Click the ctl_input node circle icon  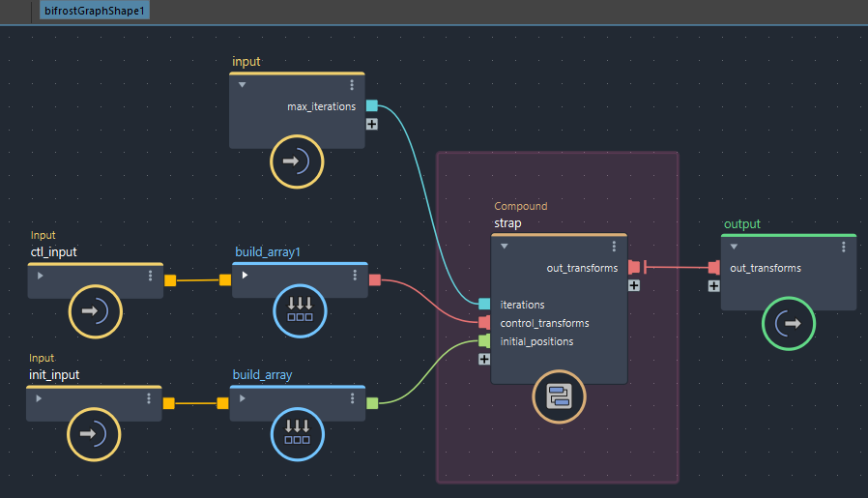[96, 311]
